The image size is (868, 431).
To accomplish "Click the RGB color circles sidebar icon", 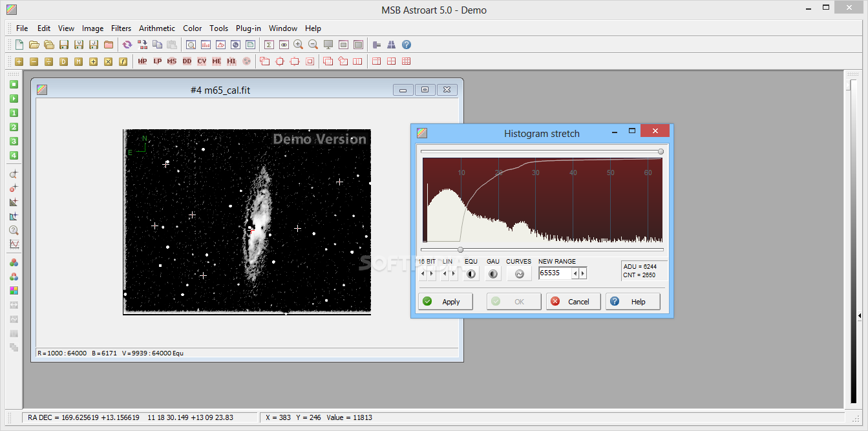I will tap(14, 263).
